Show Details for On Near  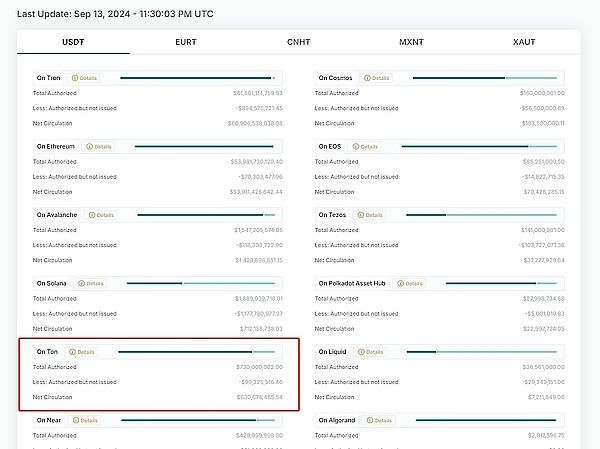coord(86,420)
